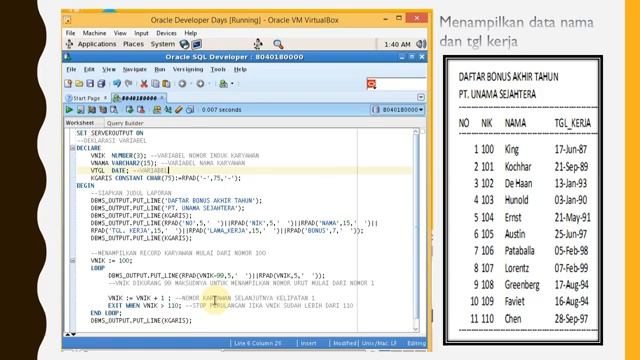Open Tools menu in SQL Developer
Viewport: 640px width, 360px height.
(x=218, y=69)
